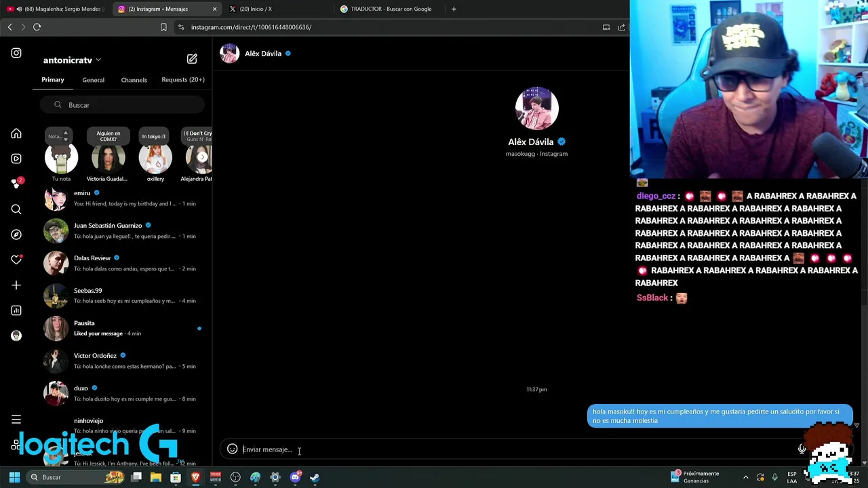Open the Seebas.99 conversation
This screenshot has width=868, height=488.
click(123, 296)
